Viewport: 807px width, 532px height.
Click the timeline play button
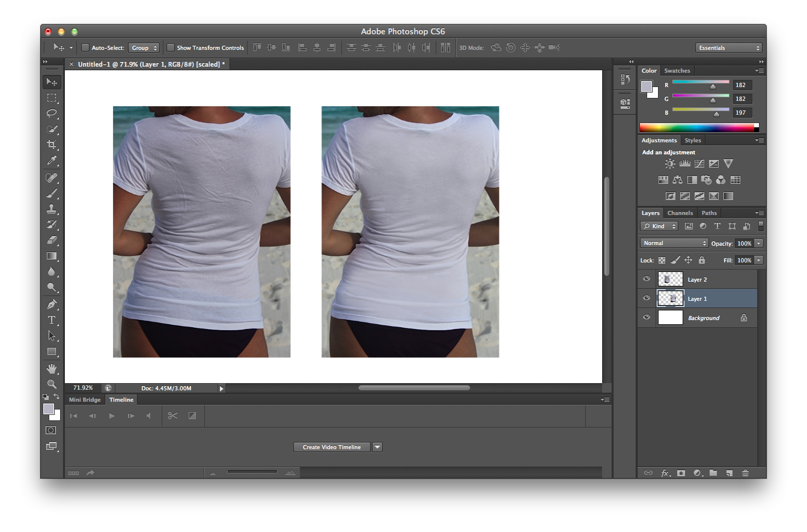tap(112, 416)
